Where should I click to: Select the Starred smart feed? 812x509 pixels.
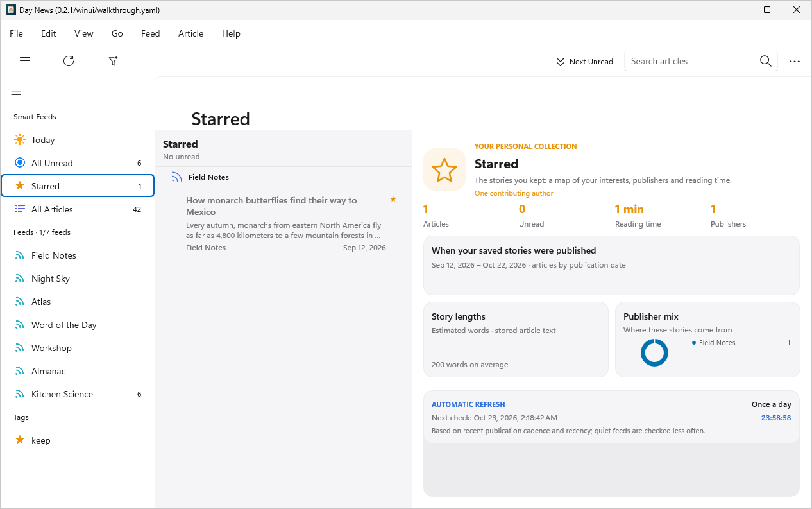78,185
